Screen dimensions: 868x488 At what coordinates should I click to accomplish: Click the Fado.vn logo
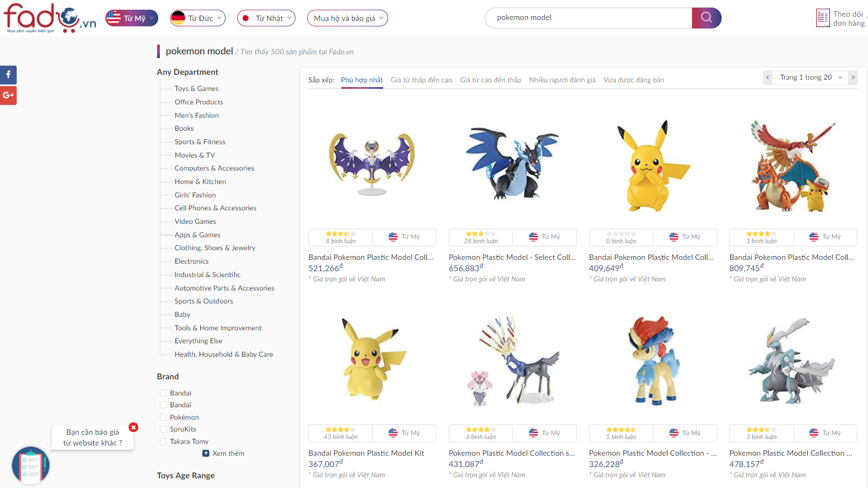(50, 18)
